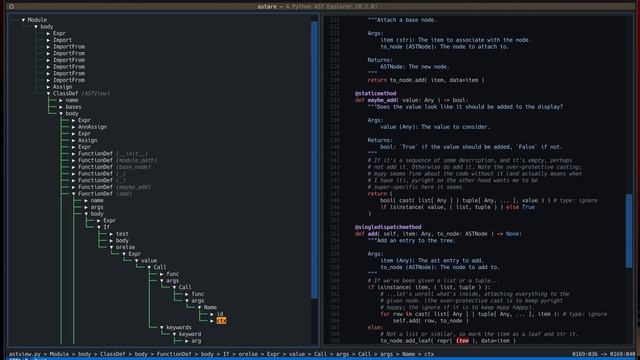
Task: Click the 'self.add( row, to_node )' line
Action: pos(431,321)
